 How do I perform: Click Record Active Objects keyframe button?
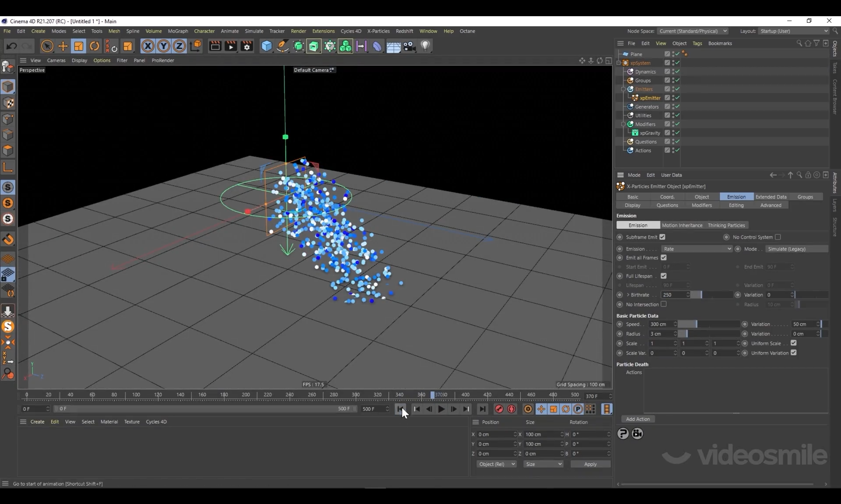(499, 409)
